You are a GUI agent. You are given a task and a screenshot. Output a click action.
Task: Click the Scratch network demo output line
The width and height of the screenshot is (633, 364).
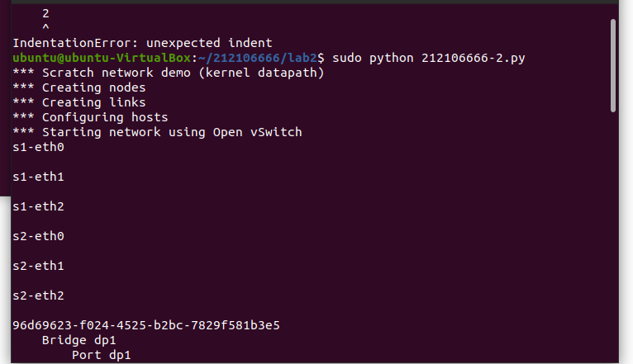pyautogui.click(x=168, y=73)
